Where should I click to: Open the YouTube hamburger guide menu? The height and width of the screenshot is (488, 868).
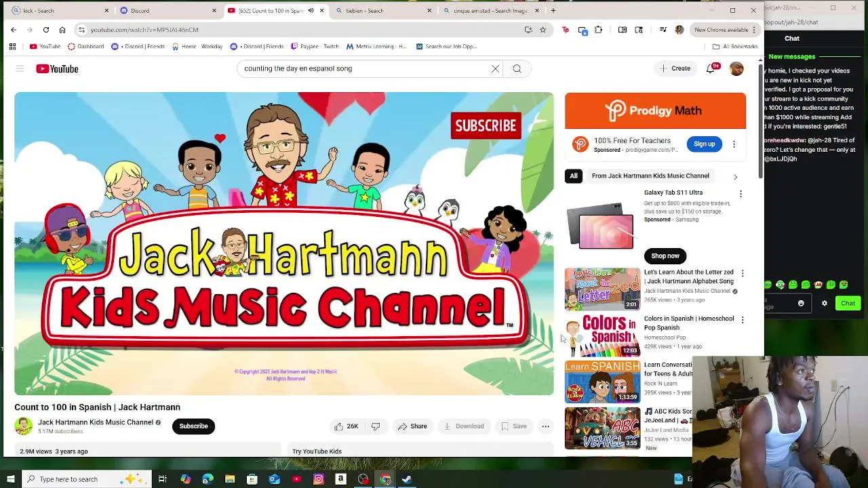[20, 68]
